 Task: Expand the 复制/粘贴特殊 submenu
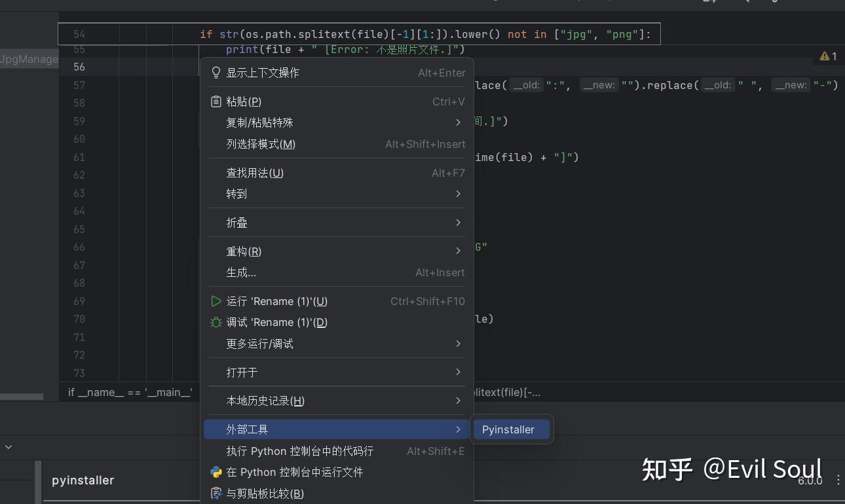(458, 122)
